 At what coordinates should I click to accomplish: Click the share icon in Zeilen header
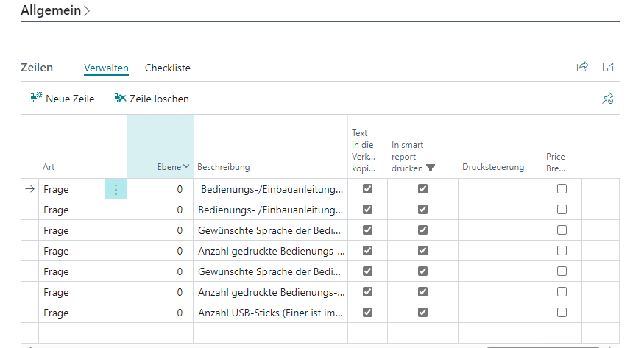click(x=582, y=67)
